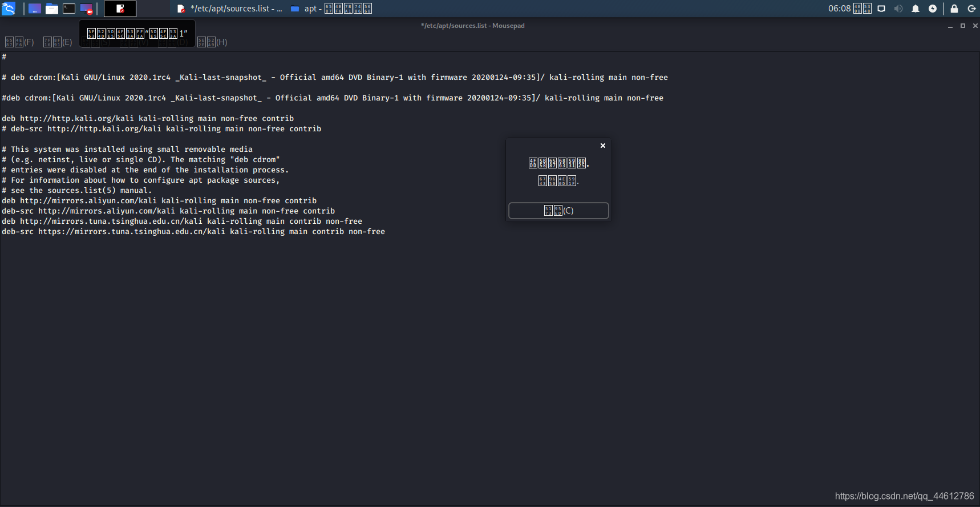Image resolution: width=980 pixels, height=507 pixels.
Task: Open the power manager lightning icon
Action: [x=933, y=9]
